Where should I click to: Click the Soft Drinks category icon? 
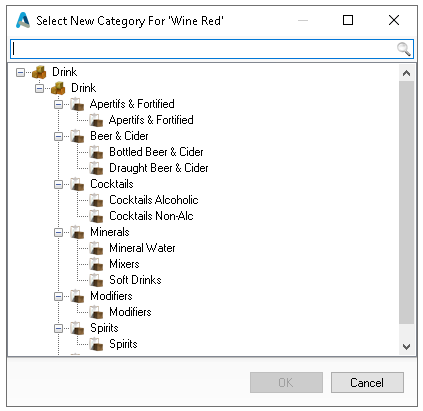96,280
